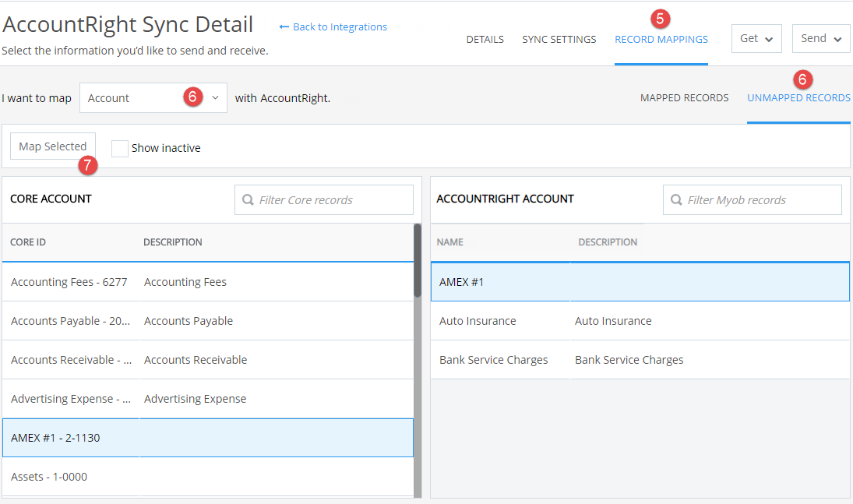Select the Assets - 1-0000 row
853x504 pixels.
pyautogui.click(x=208, y=477)
